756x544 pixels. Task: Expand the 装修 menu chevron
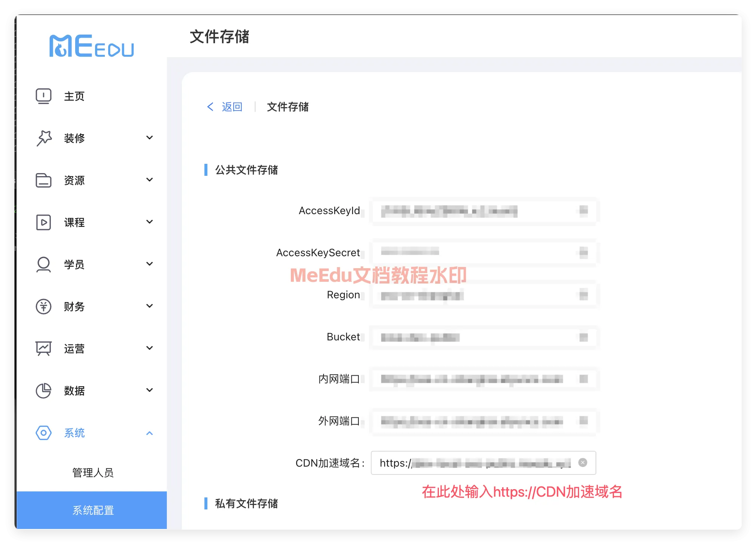150,138
